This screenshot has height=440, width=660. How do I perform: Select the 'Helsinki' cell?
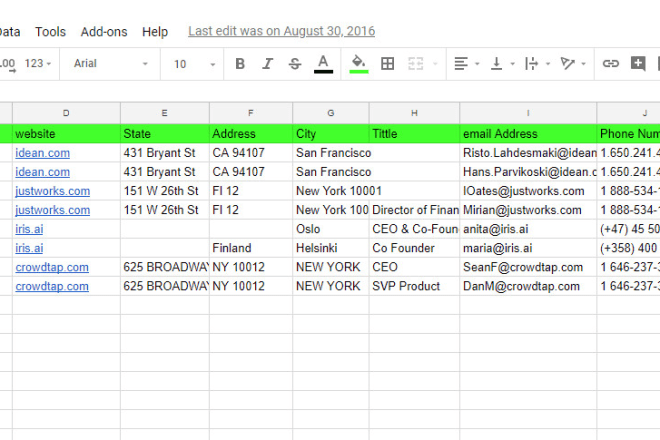coord(331,248)
